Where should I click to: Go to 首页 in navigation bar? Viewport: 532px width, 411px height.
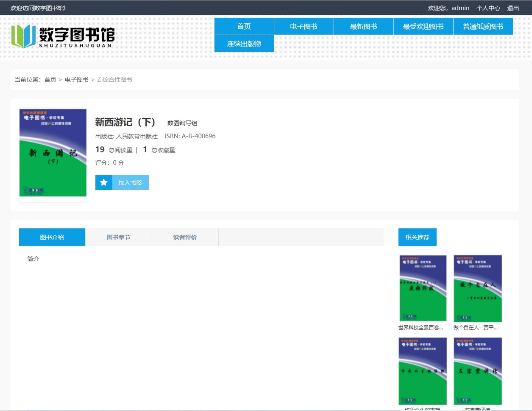point(244,26)
